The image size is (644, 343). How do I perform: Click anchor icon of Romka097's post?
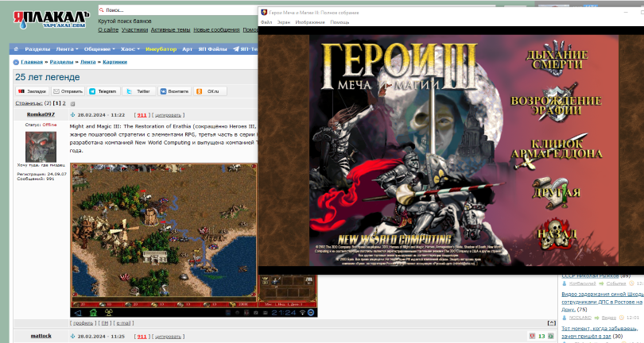72,115
